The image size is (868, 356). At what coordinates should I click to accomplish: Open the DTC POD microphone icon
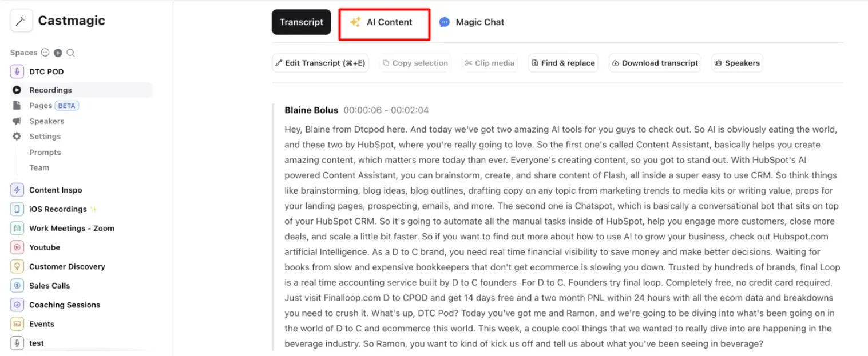[17, 71]
